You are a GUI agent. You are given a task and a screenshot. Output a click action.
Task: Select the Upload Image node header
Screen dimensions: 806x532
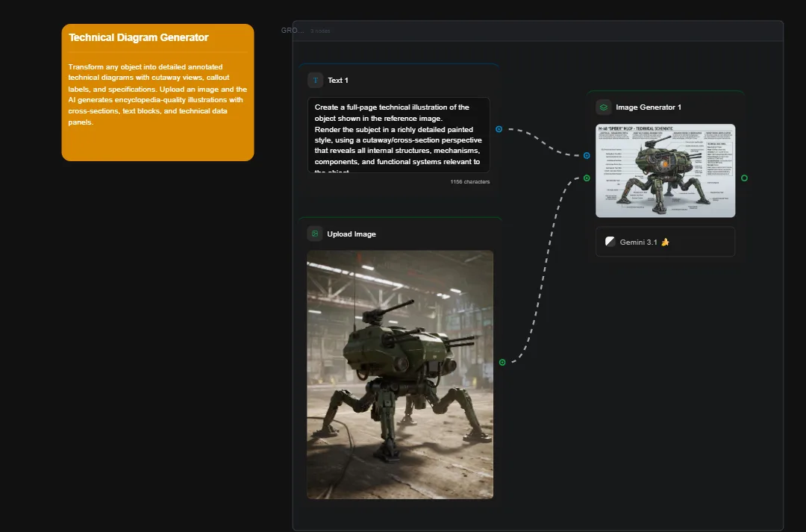point(351,234)
